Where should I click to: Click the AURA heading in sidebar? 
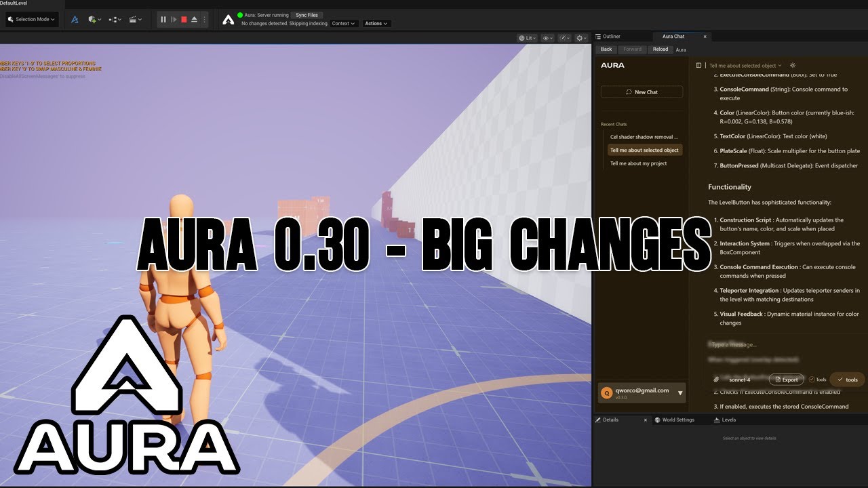612,66
